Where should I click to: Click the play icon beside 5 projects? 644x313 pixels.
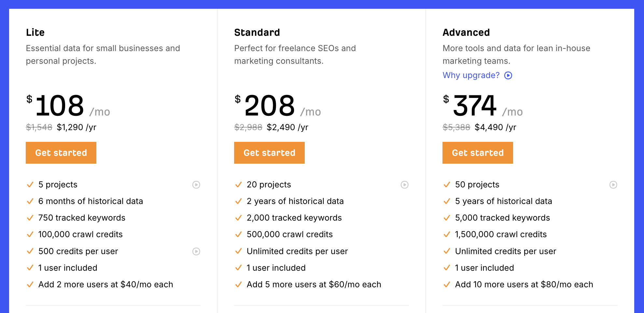click(196, 185)
